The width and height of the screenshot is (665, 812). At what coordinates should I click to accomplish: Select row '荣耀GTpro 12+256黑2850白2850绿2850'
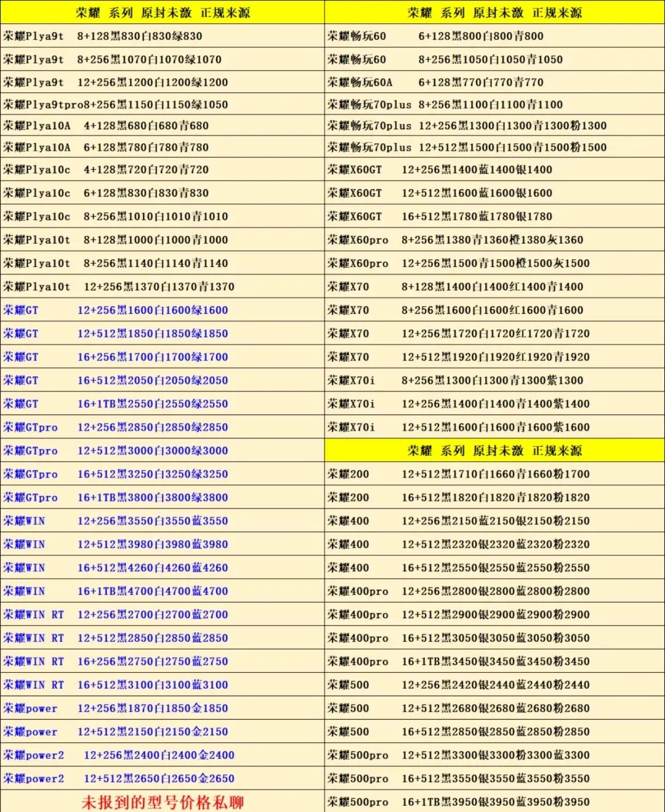pos(163,427)
